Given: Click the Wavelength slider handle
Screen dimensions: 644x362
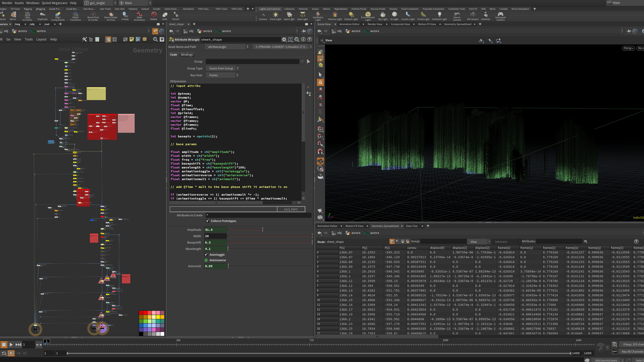Looking at the screenshot, I should [228, 249].
